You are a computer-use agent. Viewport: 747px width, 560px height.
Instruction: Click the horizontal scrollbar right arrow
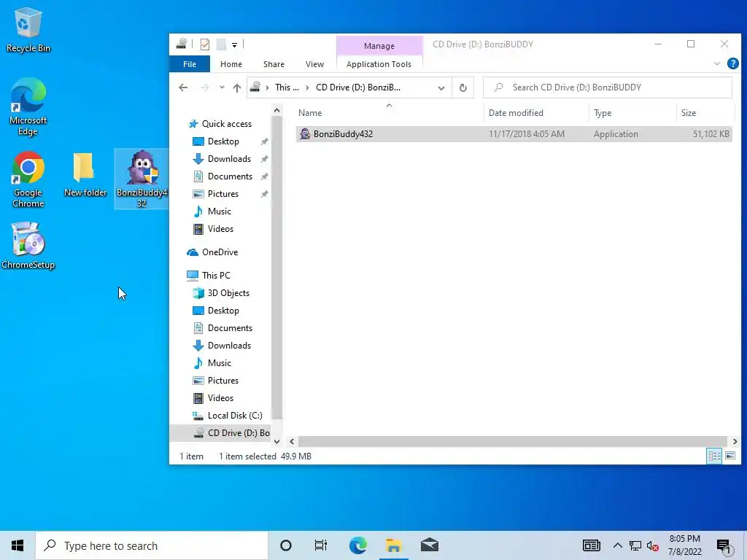(x=735, y=441)
